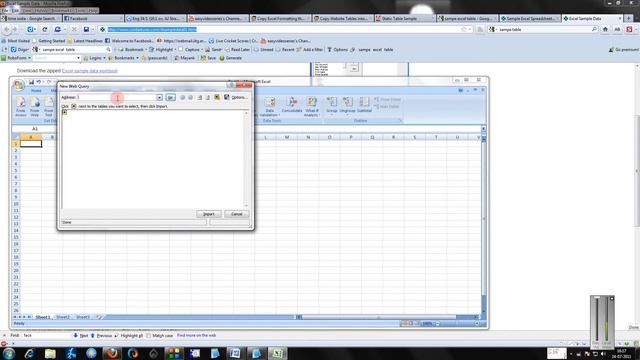Open Address dropdown in New Web Query
The width and height of the screenshot is (640, 360).
(159, 98)
